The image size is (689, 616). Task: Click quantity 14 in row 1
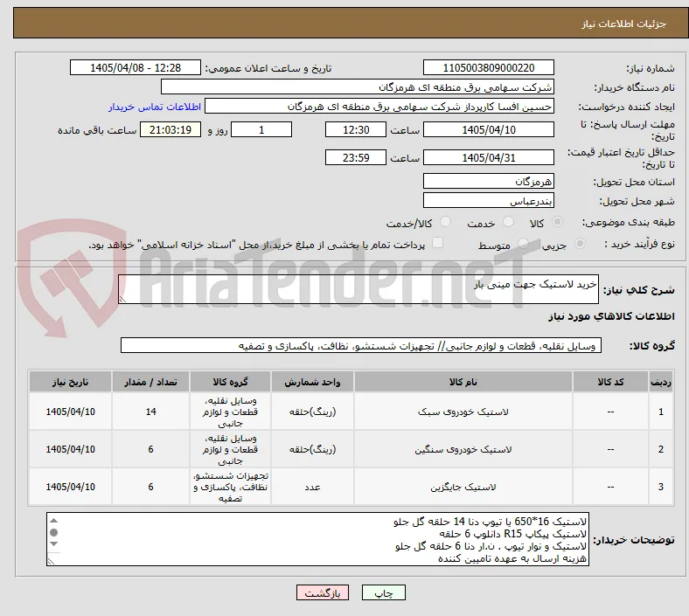coord(150,412)
